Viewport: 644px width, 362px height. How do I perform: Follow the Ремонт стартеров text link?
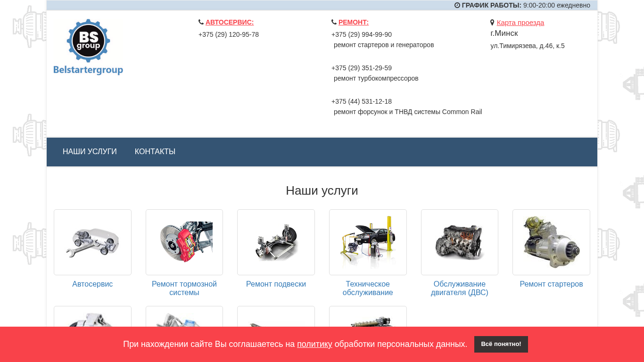551,284
